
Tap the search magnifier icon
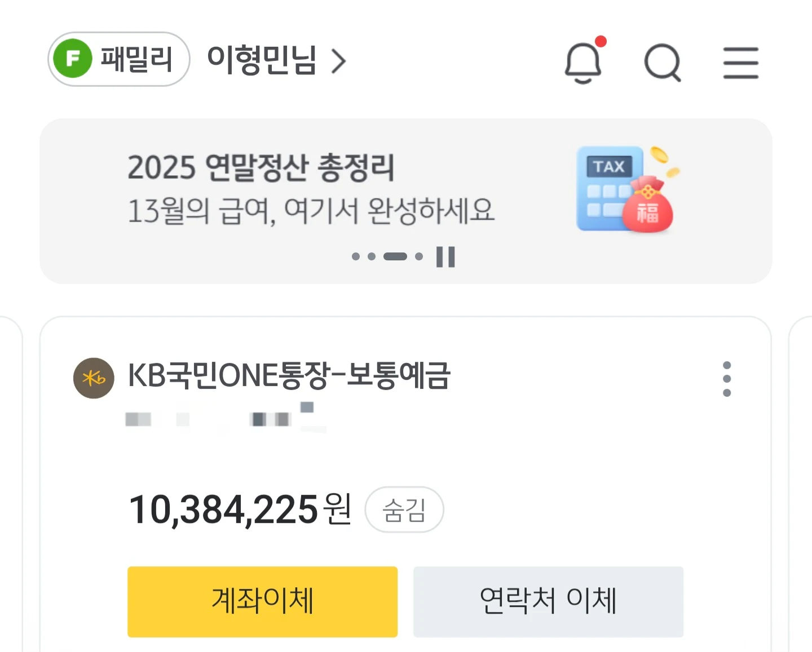662,63
